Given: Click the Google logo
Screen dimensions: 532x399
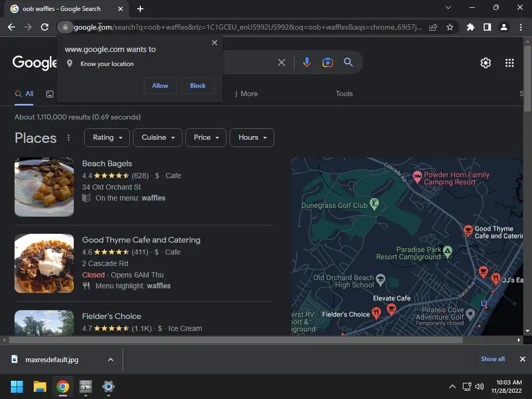Looking at the screenshot, I should [35, 63].
